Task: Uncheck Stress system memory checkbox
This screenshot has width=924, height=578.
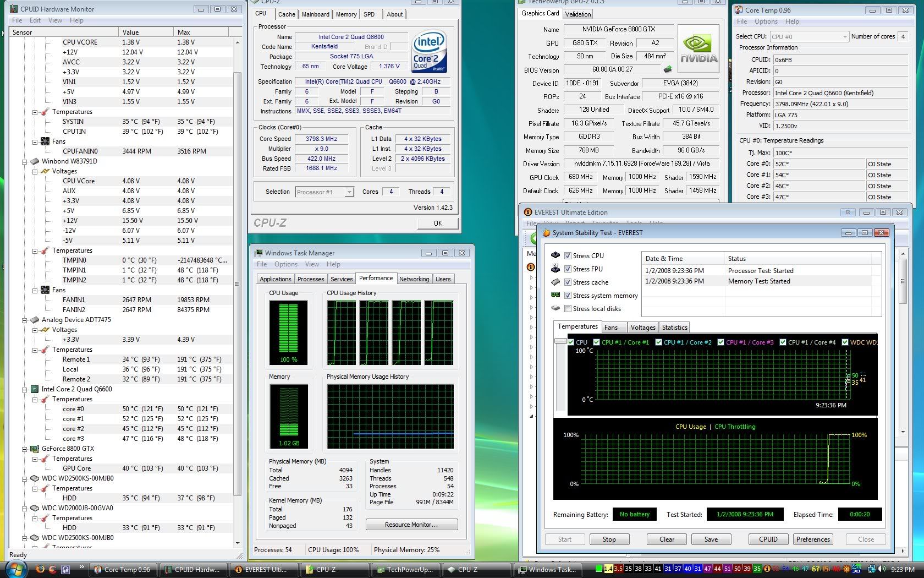Action: click(568, 296)
